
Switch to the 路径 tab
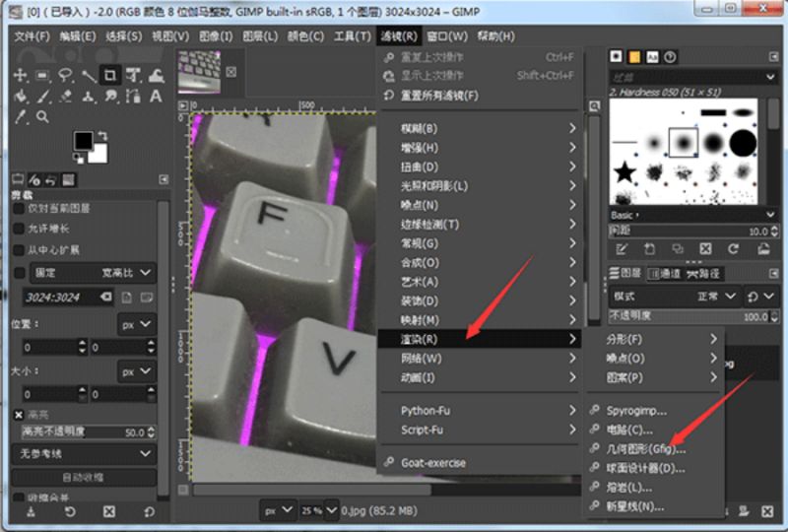pyautogui.click(x=702, y=274)
